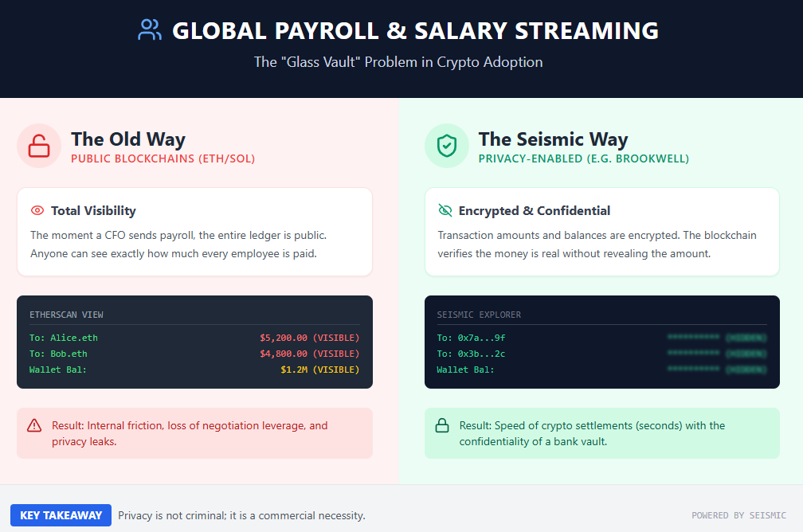The height and width of the screenshot is (532, 803).
Task: Click the Glass Vault Problem subtitle
Action: click(x=398, y=62)
